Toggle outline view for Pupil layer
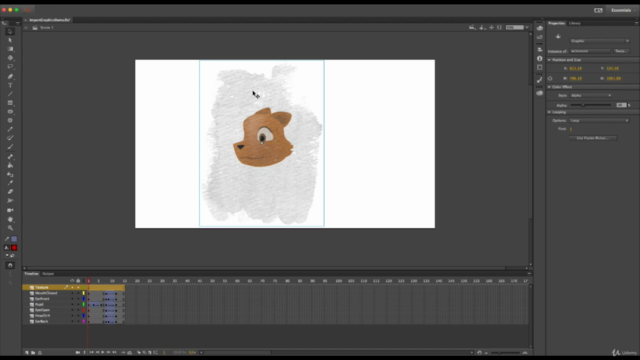The image size is (640, 360). [x=84, y=304]
